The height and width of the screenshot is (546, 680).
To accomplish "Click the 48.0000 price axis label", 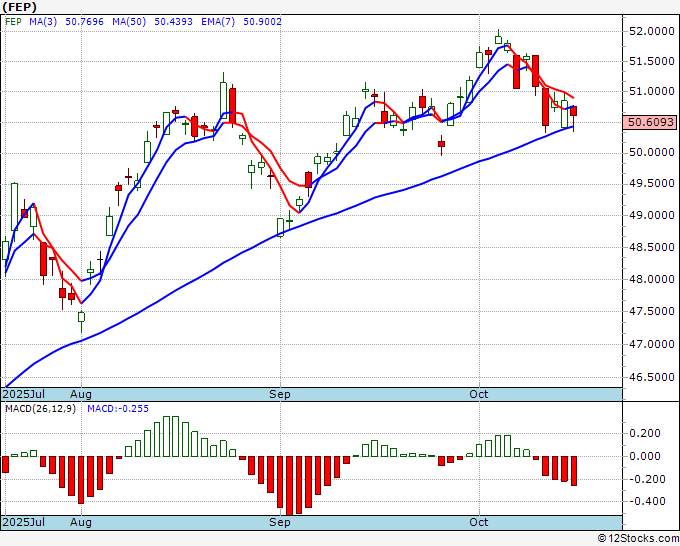I will (652, 279).
